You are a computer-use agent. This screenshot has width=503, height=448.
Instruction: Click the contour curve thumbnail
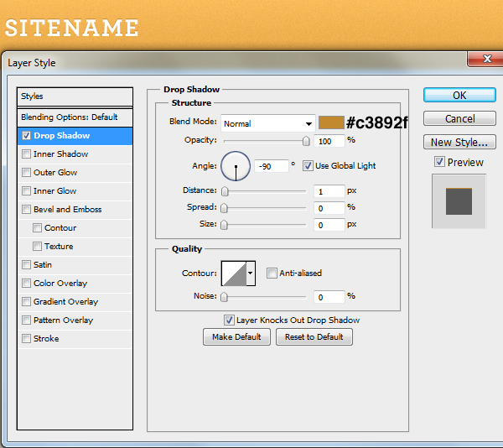tap(234, 273)
